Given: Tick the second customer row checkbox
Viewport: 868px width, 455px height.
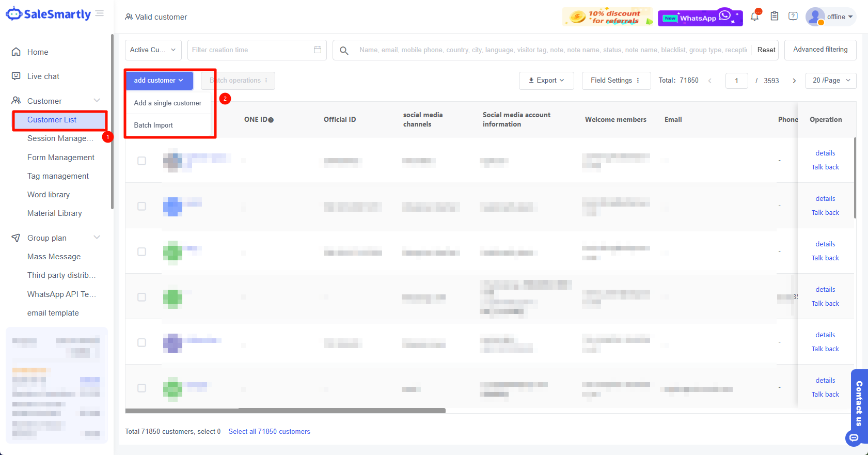Looking at the screenshot, I should coord(141,206).
